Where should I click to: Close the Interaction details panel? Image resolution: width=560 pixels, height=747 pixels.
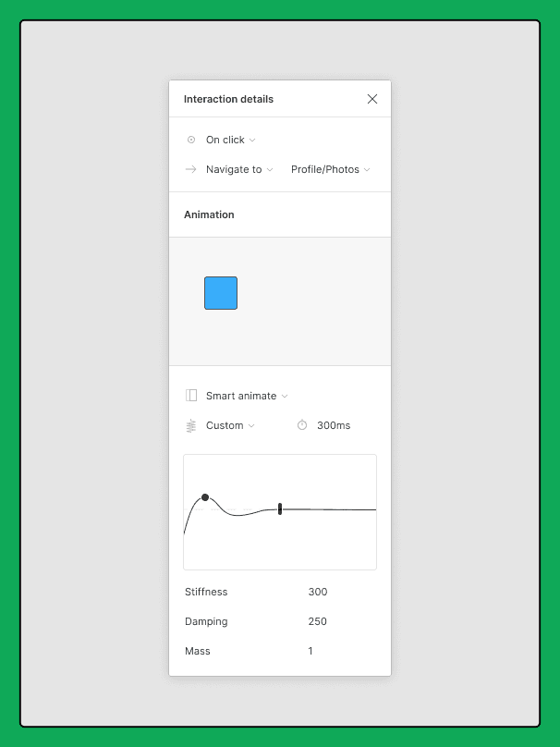372,99
